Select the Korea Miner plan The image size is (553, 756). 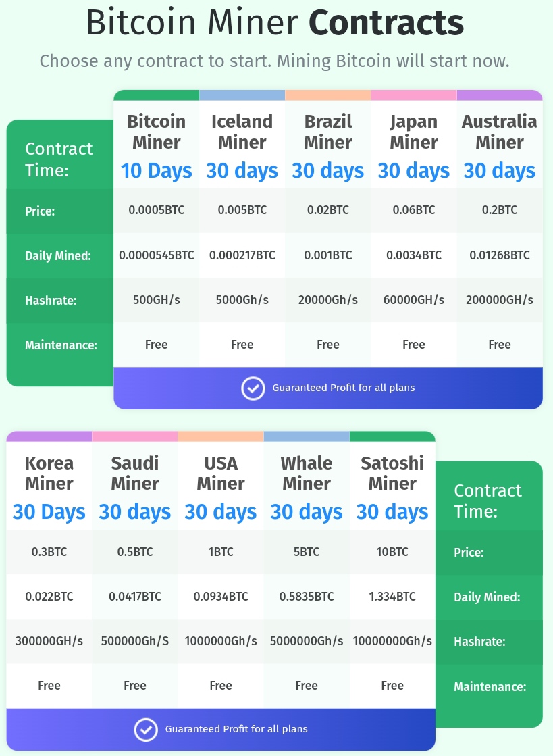[x=49, y=486]
